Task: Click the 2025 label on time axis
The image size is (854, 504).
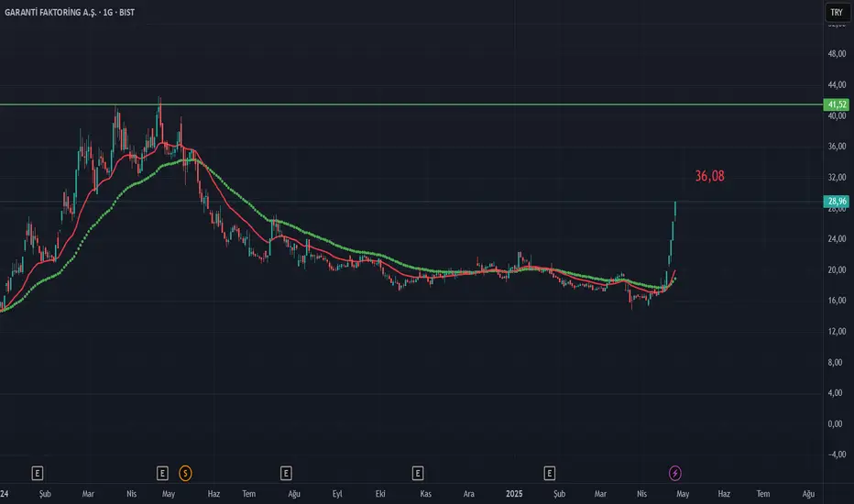Action: pyautogui.click(x=514, y=494)
